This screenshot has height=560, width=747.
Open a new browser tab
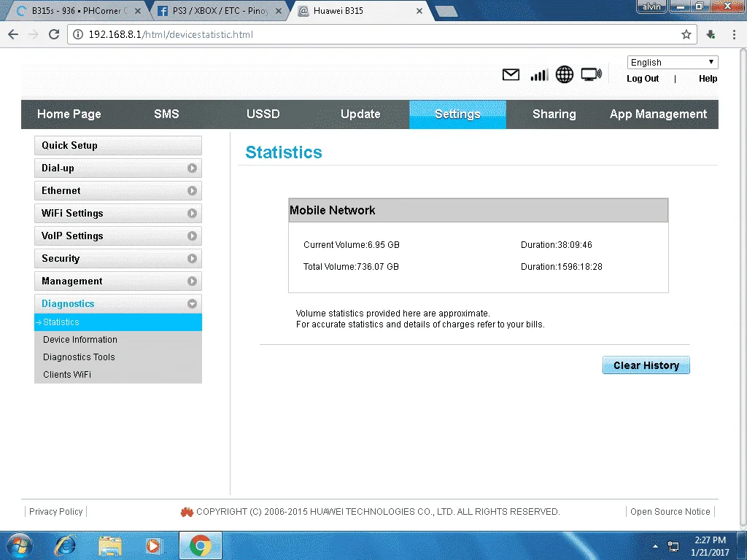[x=446, y=12]
